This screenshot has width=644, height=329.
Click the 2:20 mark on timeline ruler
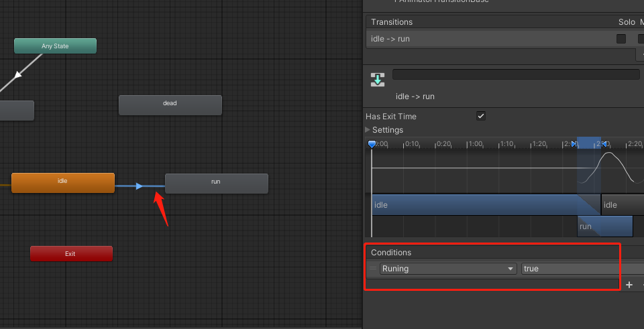tap(635, 144)
